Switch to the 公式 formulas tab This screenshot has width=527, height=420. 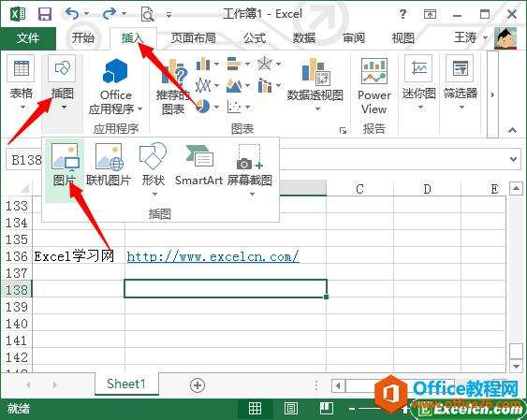(255, 38)
